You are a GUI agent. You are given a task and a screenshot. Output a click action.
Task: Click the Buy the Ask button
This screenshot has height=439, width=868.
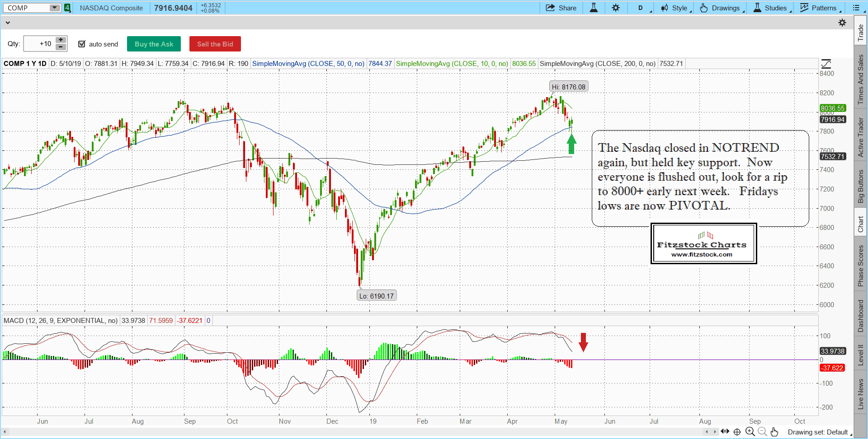click(154, 44)
